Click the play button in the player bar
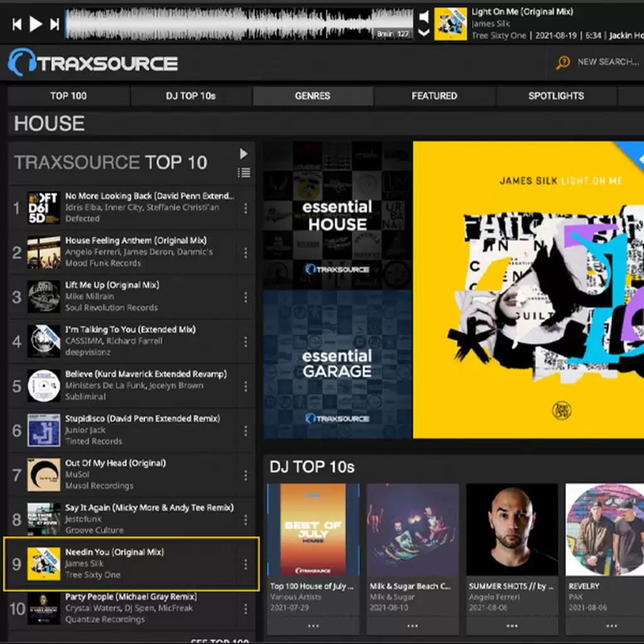 point(36,24)
